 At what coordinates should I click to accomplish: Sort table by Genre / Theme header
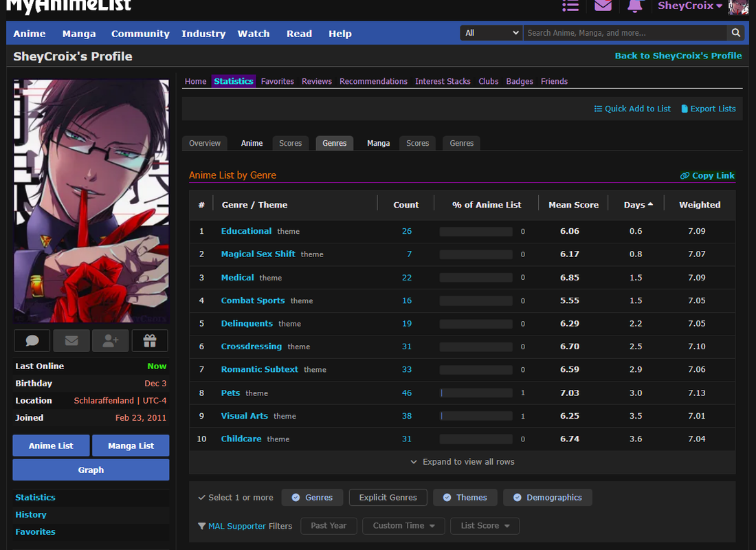[x=254, y=205]
